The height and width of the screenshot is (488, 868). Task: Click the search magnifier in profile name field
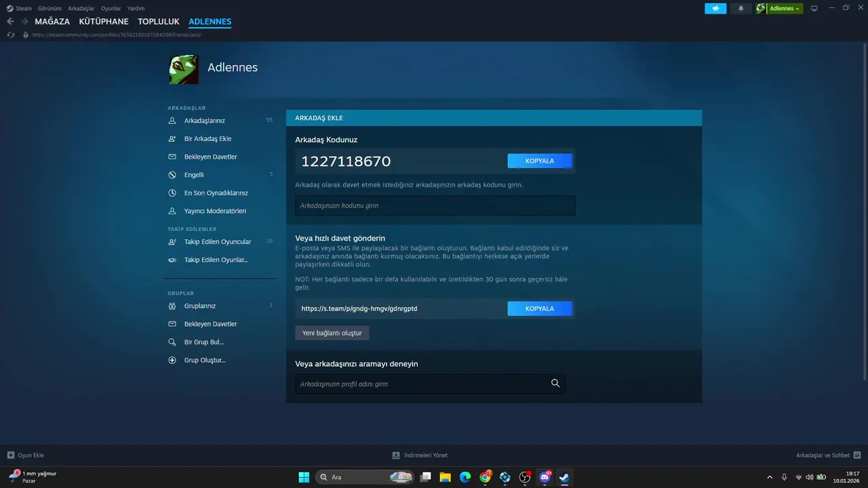555,384
